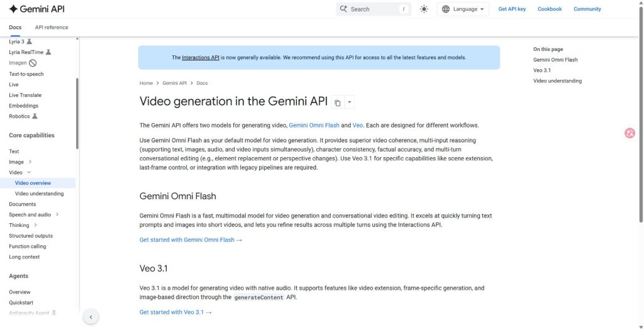Screen dimensions: 644x330
Task: Open Embeddings in sidebar
Action: [x=23, y=106]
